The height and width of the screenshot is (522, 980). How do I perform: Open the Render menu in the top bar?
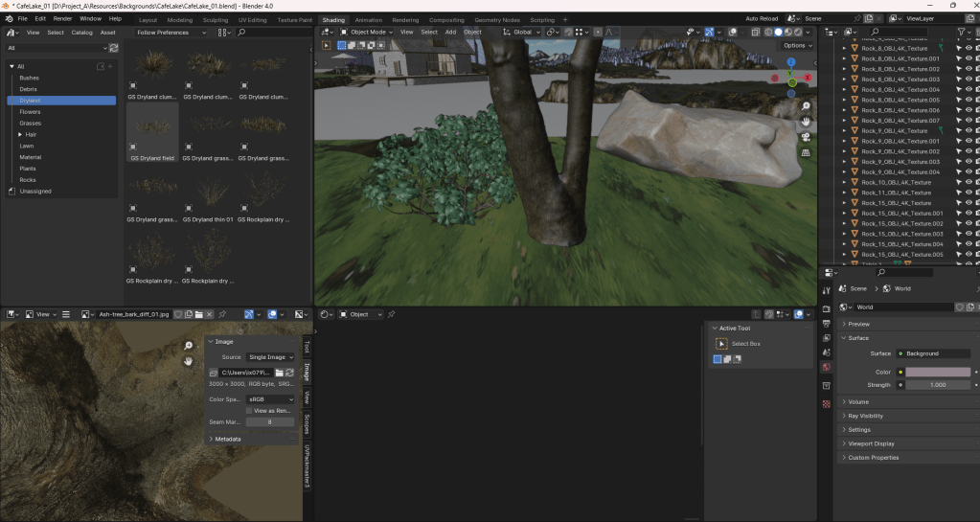(x=62, y=18)
